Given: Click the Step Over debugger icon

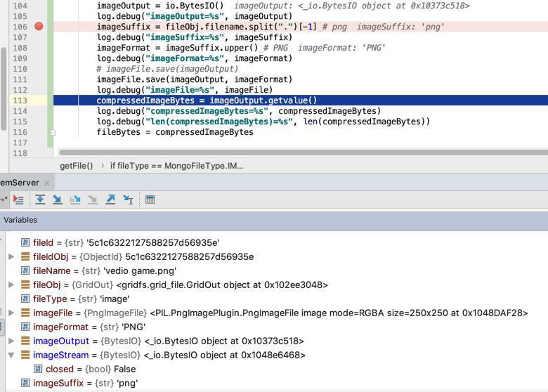Looking at the screenshot, I should click(x=40, y=200).
